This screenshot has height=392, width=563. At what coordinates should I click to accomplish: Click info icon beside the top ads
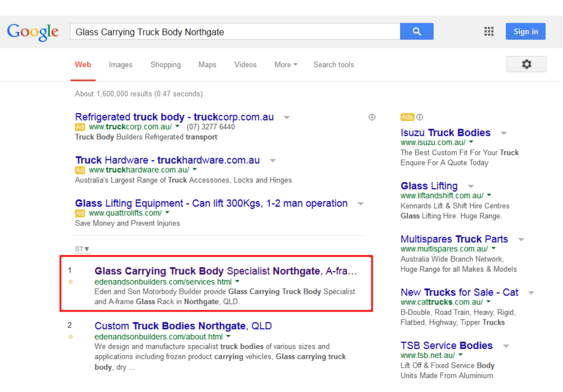click(x=372, y=117)
